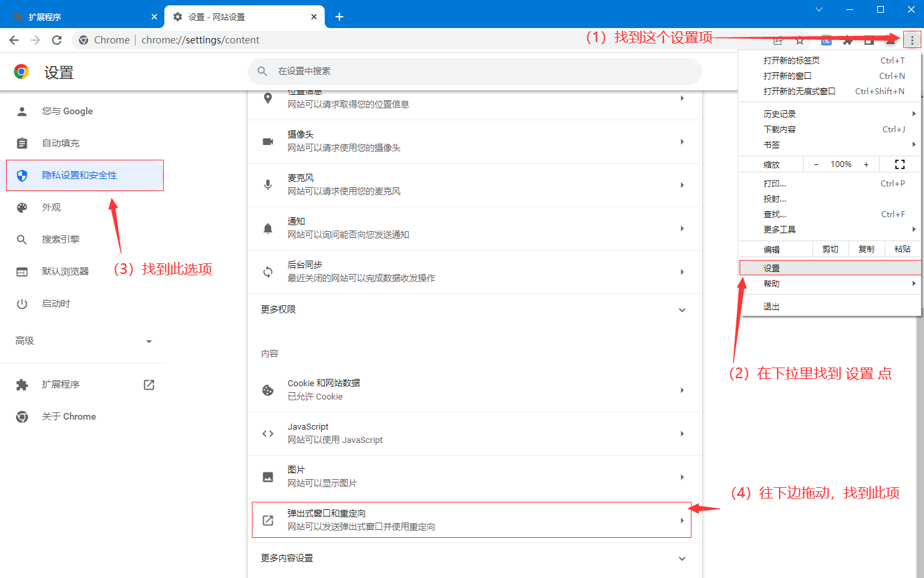
Task: Click the Google Translate extension icon
Action: tap(826, 40)
